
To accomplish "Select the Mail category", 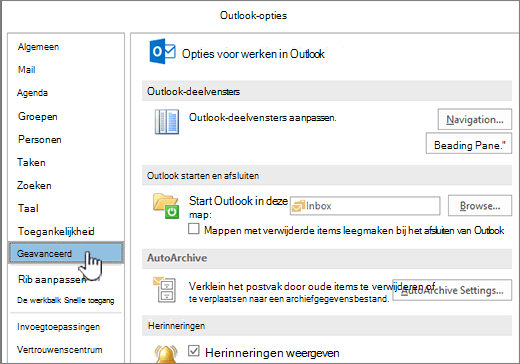I will pos(27,70).
